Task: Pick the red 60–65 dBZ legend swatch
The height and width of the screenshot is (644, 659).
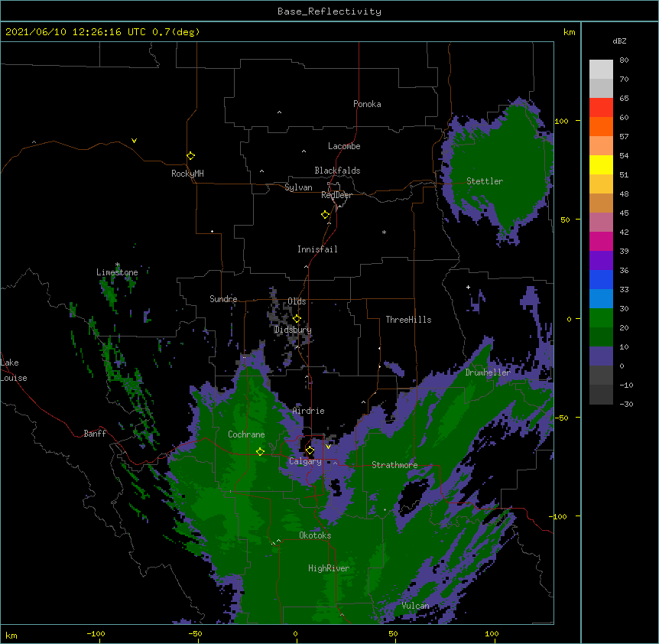Action: (601, 107)
